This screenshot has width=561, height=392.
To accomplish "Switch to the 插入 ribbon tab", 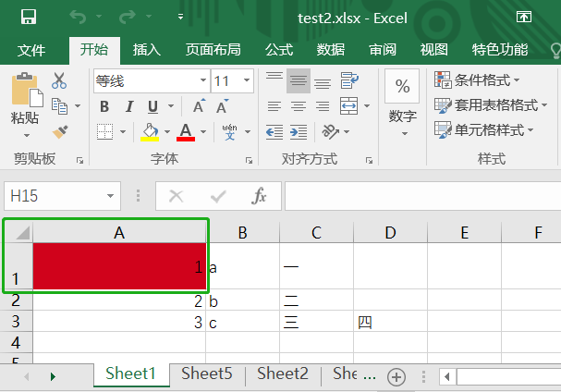I will point(146,50).
